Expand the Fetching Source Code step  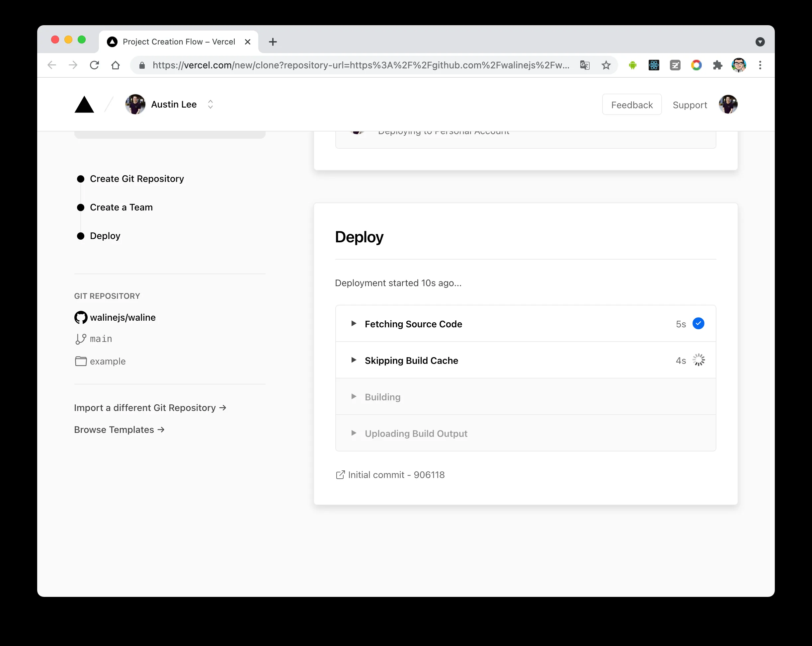[x=354, y=324]
